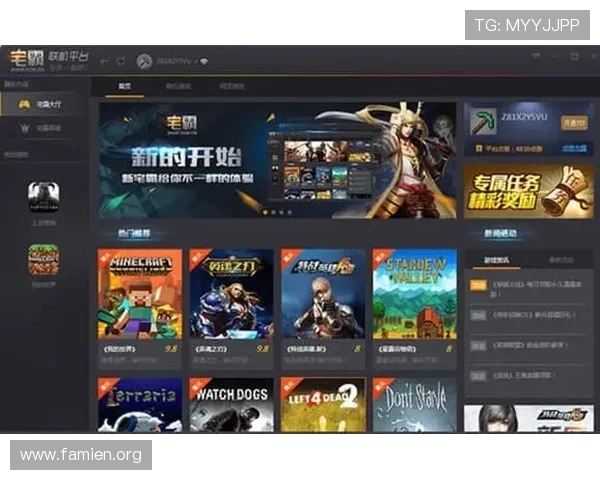Open the first game shortcut icon in the sidebar

tap(43, 193)
